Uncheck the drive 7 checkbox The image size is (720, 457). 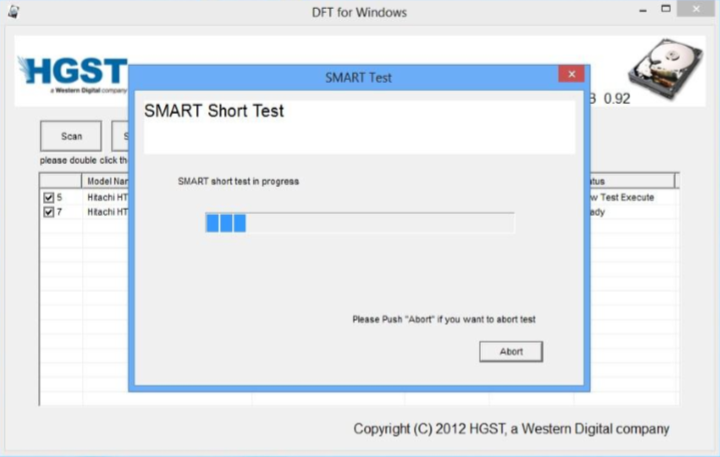point(48,212)
